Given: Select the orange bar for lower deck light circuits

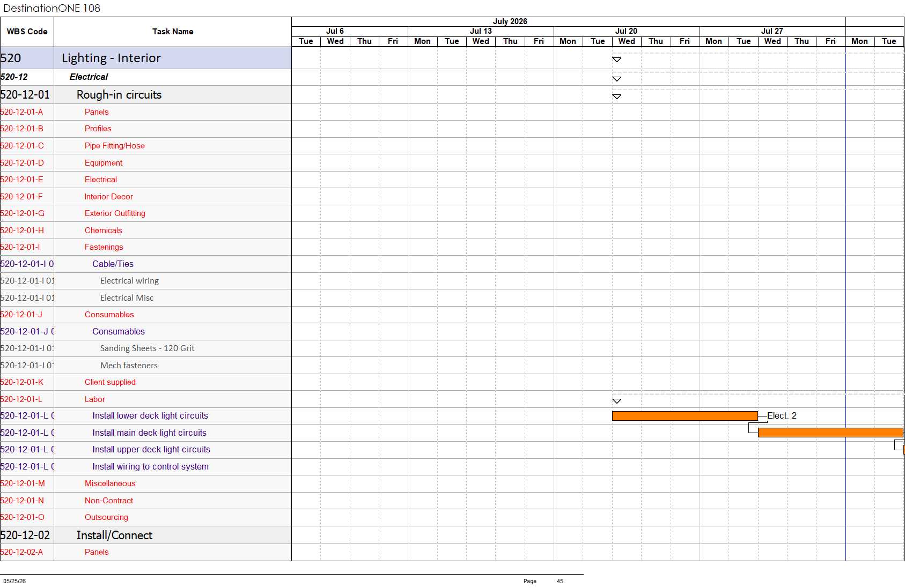Looking at the screenshot, I should pos(685,416).
